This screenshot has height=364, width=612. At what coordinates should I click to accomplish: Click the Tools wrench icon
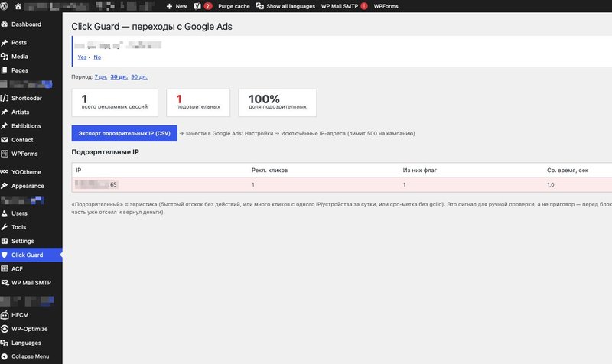5,227
